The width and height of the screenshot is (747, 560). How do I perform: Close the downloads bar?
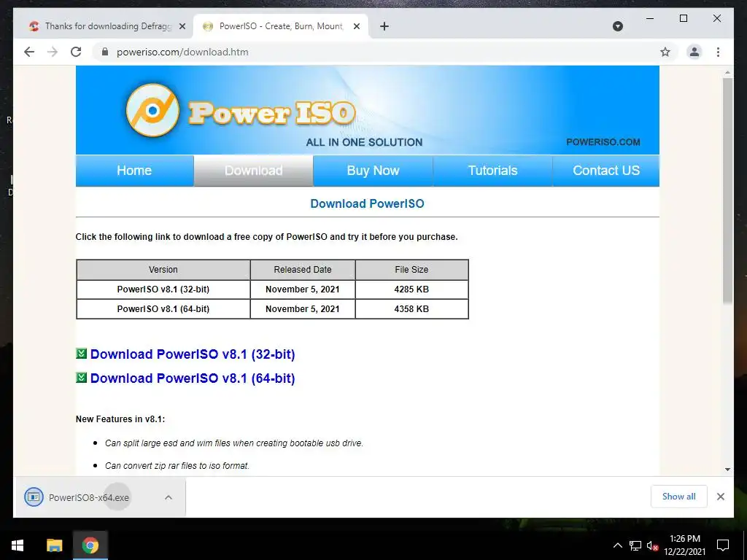click(720, 497)
